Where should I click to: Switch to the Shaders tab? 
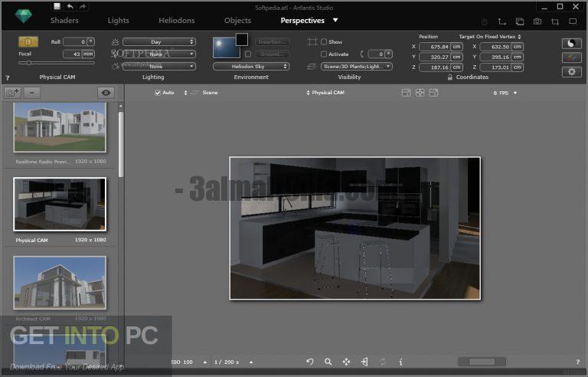pos(64,20)
